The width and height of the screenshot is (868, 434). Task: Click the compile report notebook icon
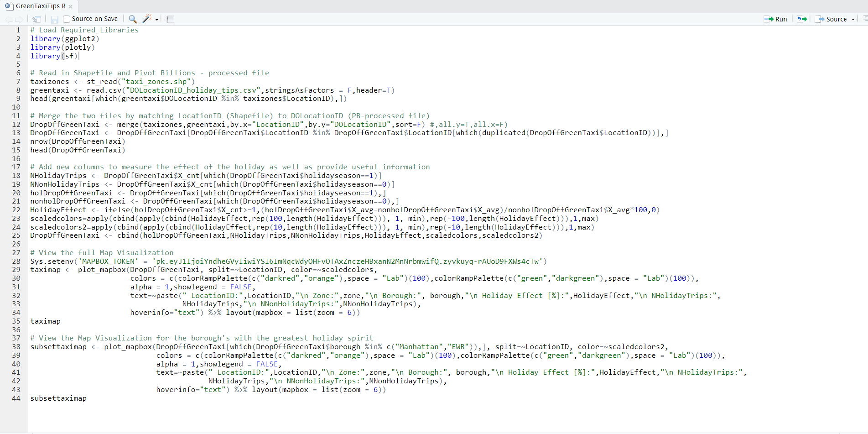[x=170, y=19]
